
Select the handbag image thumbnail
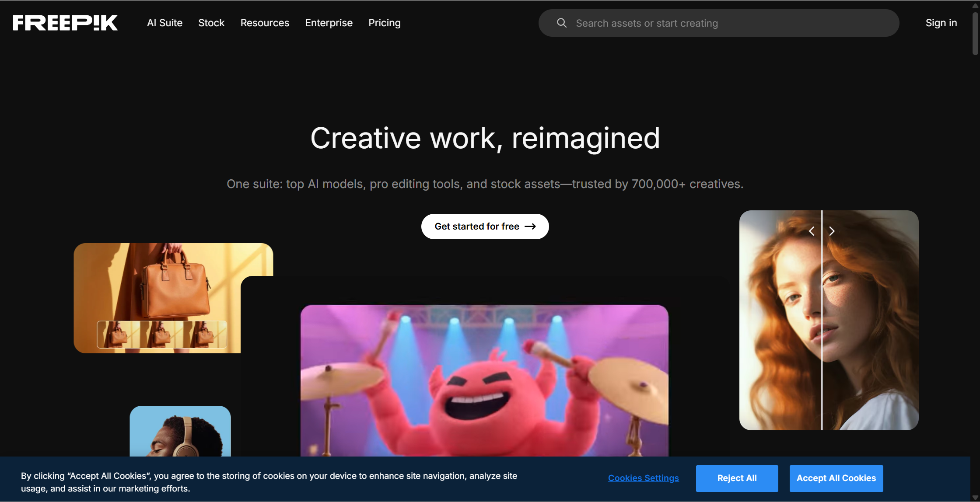tap(162, 335)
